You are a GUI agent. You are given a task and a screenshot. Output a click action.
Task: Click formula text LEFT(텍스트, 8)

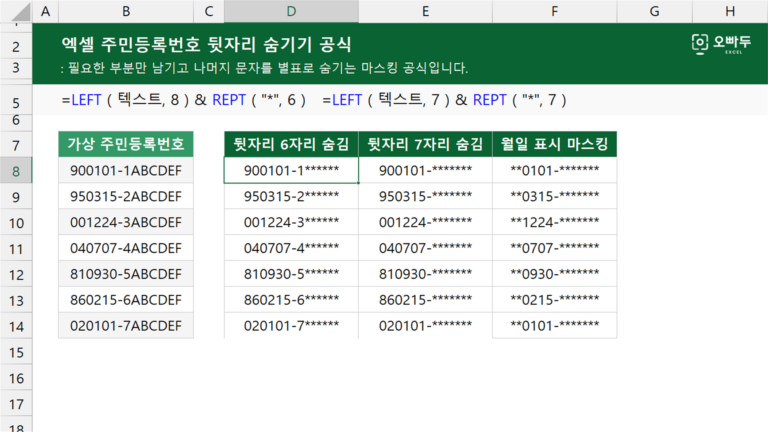click(125, 100)
